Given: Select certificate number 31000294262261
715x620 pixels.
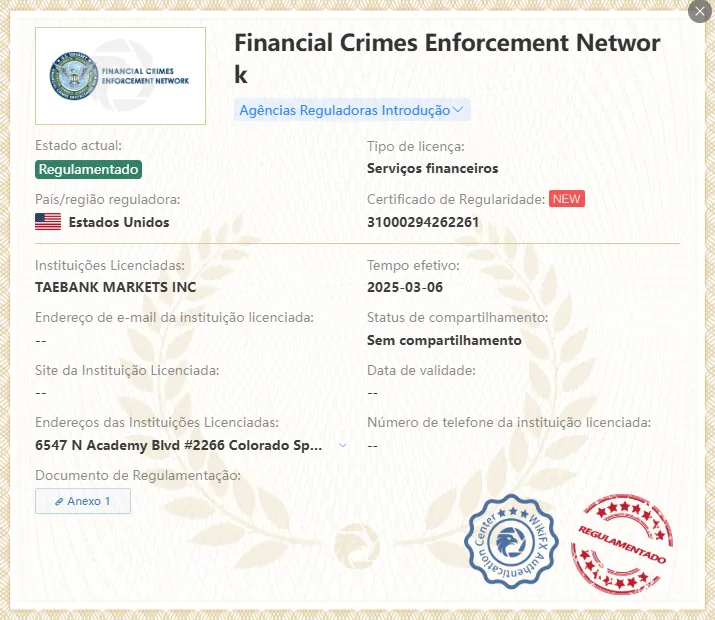Looking at the screenshot, I should tap(423, 222).
